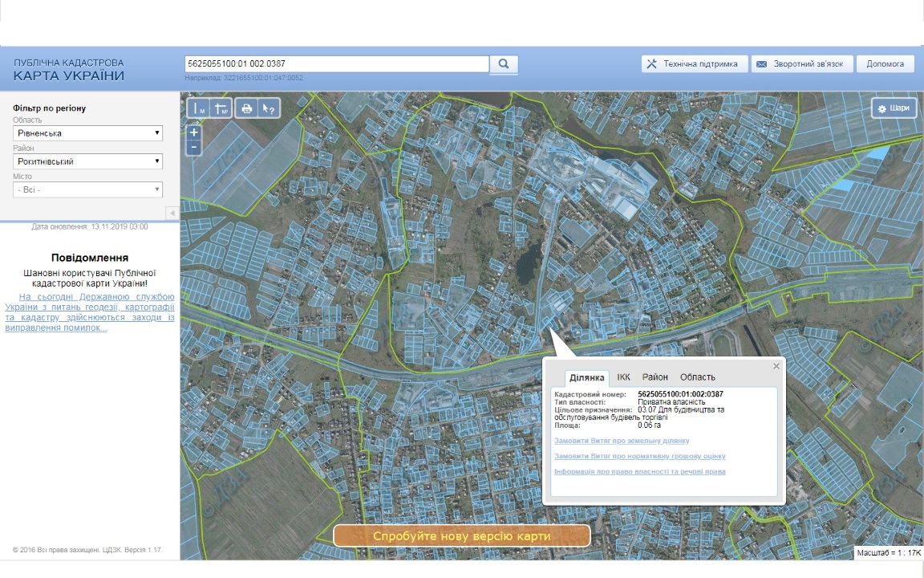Screen dimensions: 924x578
Task: Switch to the Район tab
Action: point(655,377)
